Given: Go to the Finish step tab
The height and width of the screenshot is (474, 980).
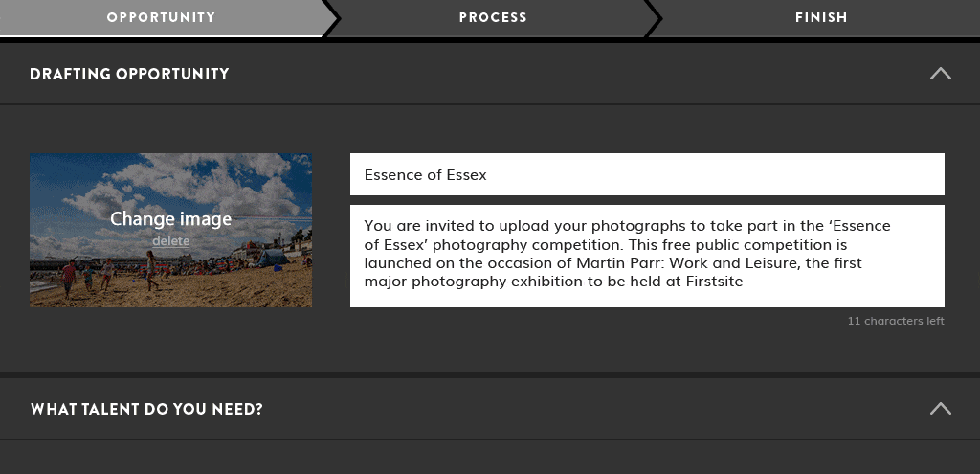Looking at the screenshot, I should click(821, 17).
